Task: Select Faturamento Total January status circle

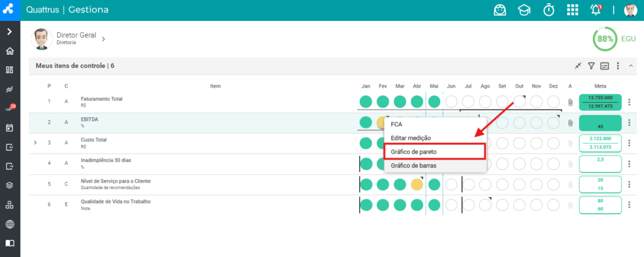Action: [365, 101]
